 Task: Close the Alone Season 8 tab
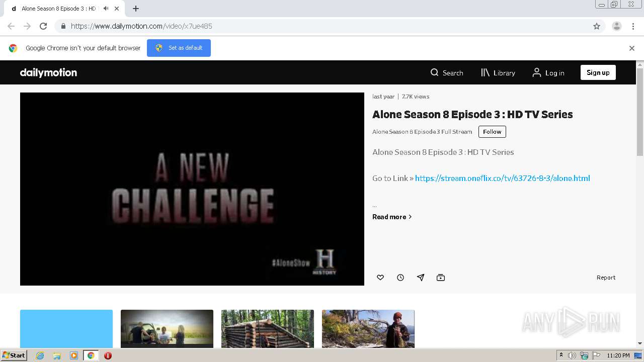tap(117, 9)
